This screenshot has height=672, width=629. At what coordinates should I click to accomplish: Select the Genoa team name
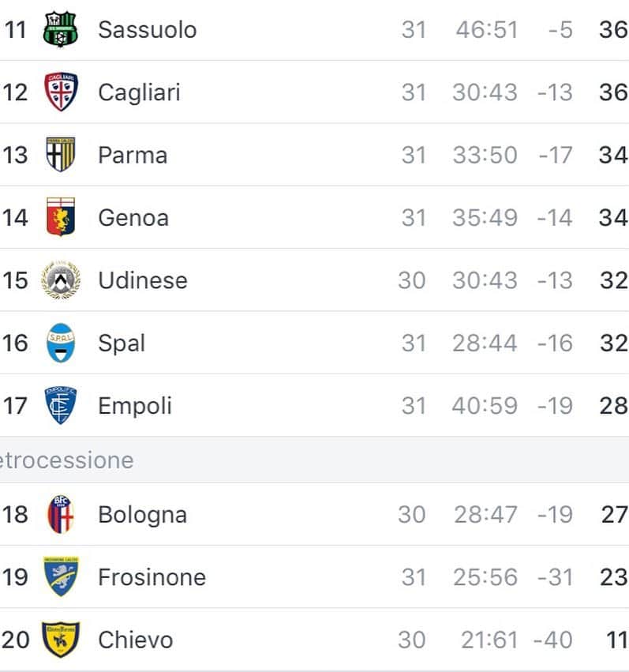click(x=133, y=217)
